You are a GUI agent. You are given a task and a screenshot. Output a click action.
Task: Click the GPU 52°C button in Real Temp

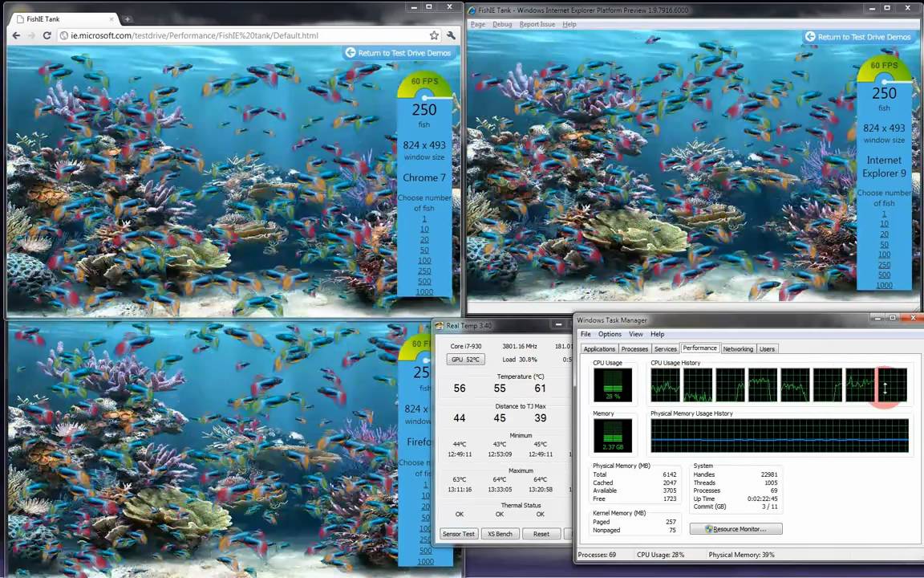(x=465, y=359)
